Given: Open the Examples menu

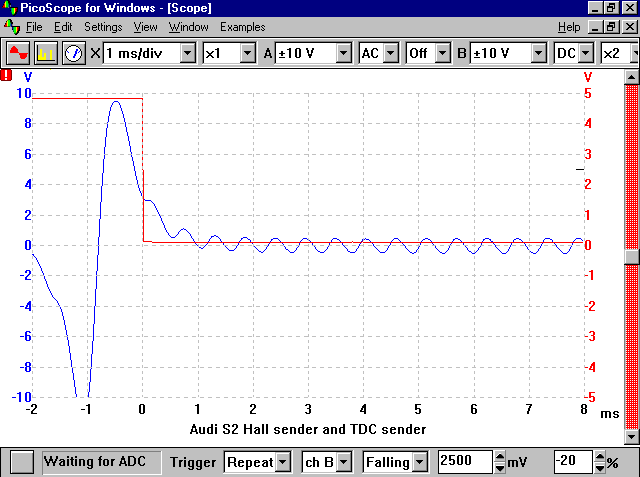Looking at the screenshot, I should pyautogui.click(x=243, y=27).
